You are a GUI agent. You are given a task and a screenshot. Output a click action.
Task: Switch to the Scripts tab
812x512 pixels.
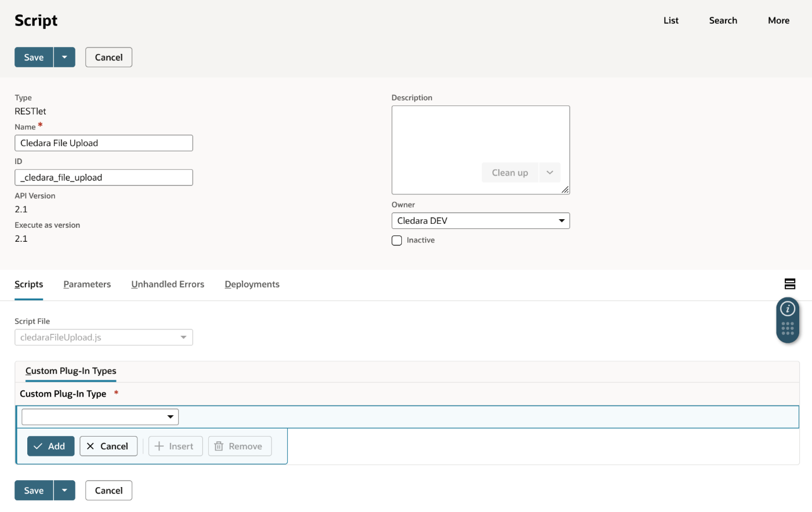pos(29,284)
